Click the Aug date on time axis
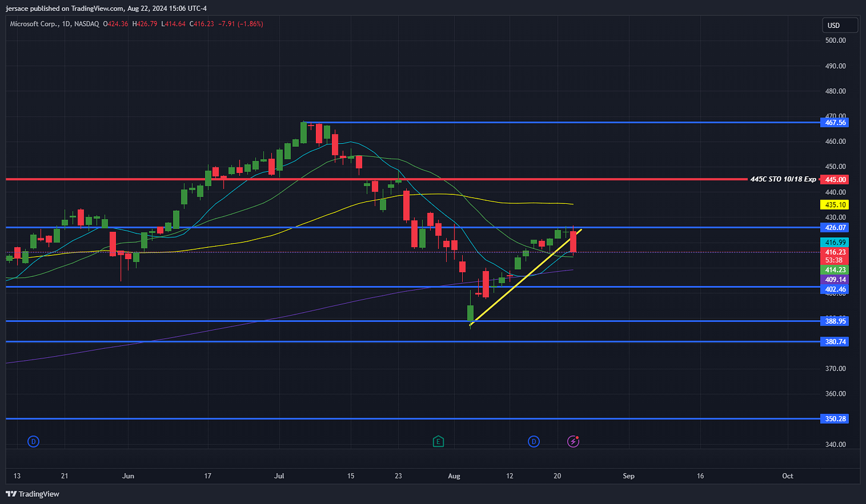Image resolution: width=866 pixels, height=504 pixels. [x=454, y=476]
